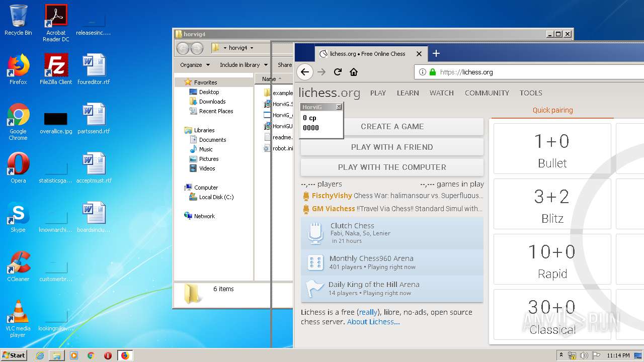Click Firefox icon in taskbar
Viewport: 644px width, 362px height.
125,355
